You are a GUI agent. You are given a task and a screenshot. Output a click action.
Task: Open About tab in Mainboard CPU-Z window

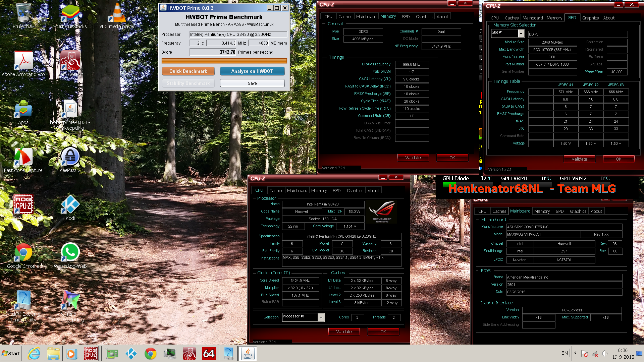[x=596, y=211]
